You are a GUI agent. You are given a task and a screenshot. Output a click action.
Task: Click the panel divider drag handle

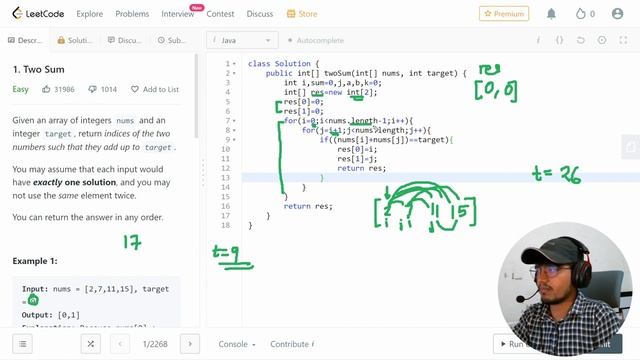click(203, 173)
